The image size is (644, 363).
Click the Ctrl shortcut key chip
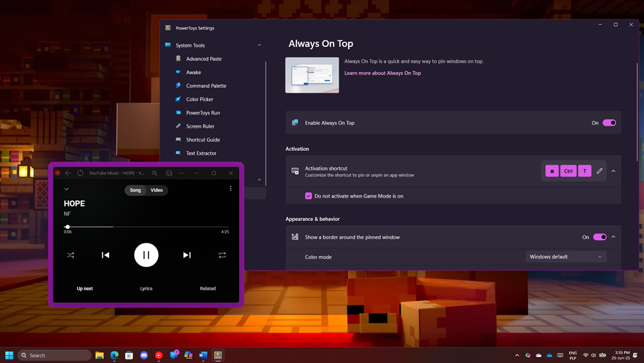[568, 171]
